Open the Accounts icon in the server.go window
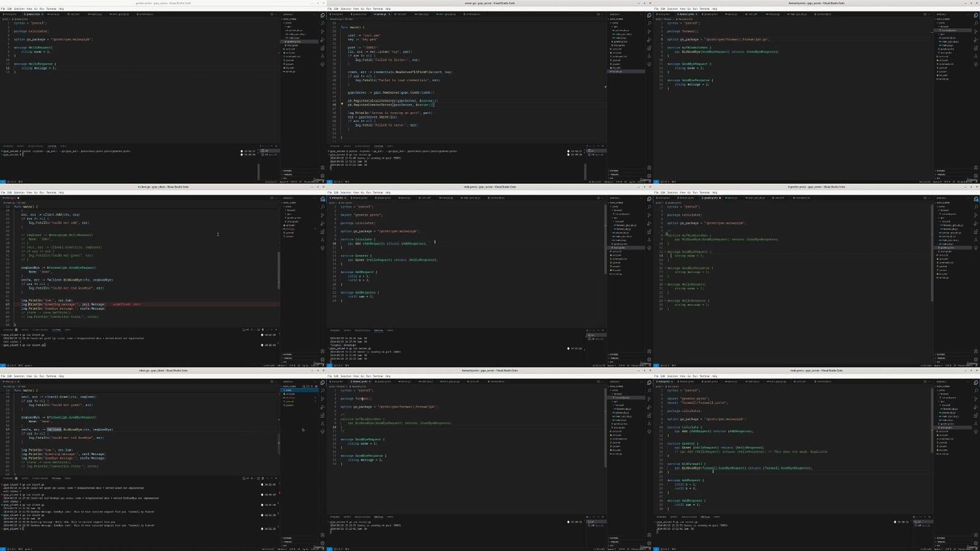The width and height of the screenshot is (980, 551). pyautogui.click(x=649, y=167)
